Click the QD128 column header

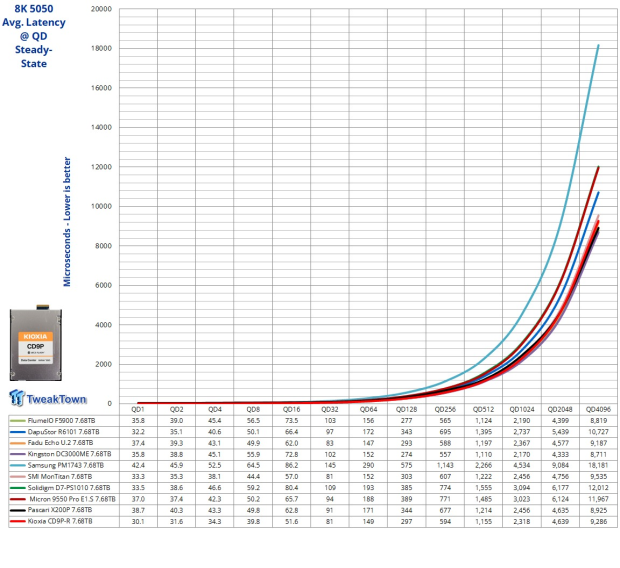pyautogui.click(x=406, y=410)
